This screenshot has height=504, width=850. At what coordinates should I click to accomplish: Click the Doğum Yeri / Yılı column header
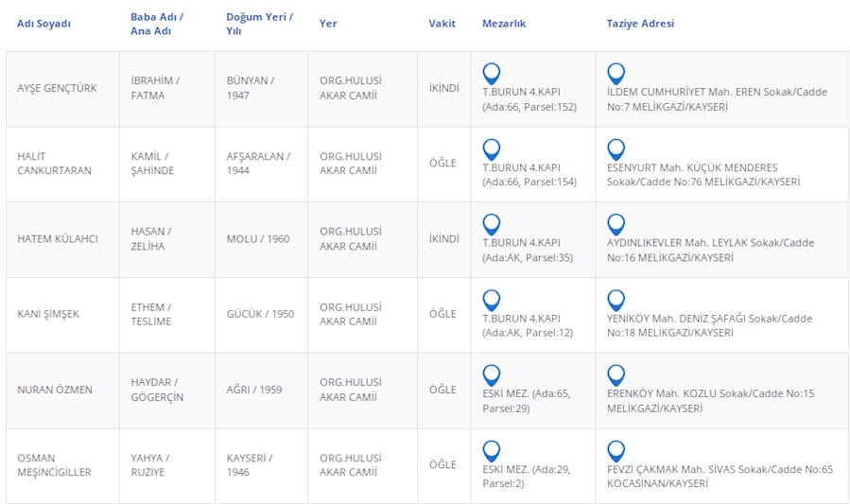259,24
